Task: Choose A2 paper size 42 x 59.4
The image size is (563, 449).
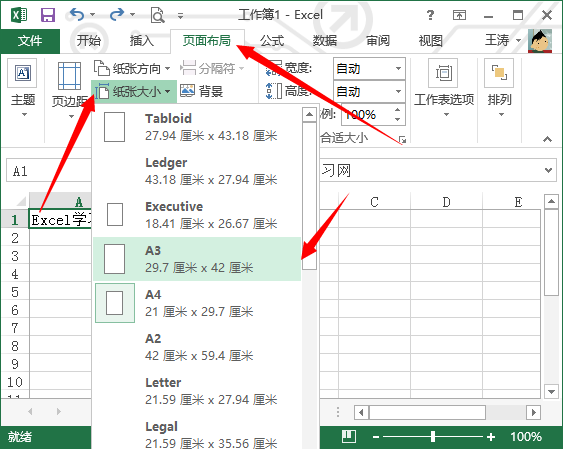Action: point(197,347)
